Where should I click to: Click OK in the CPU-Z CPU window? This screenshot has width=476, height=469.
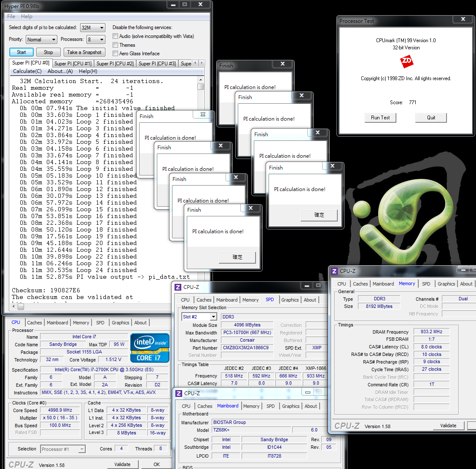[157, 464]
